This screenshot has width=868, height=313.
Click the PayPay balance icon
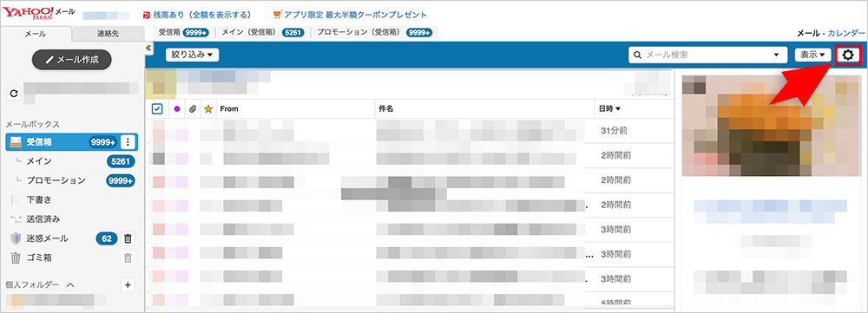[146, 15]
